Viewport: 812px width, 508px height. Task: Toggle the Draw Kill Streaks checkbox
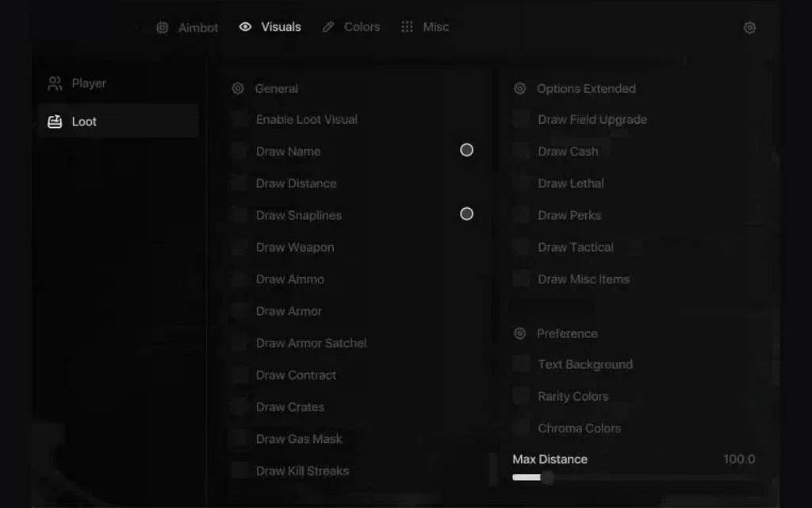pyautogui.click(x=239, y=471)
